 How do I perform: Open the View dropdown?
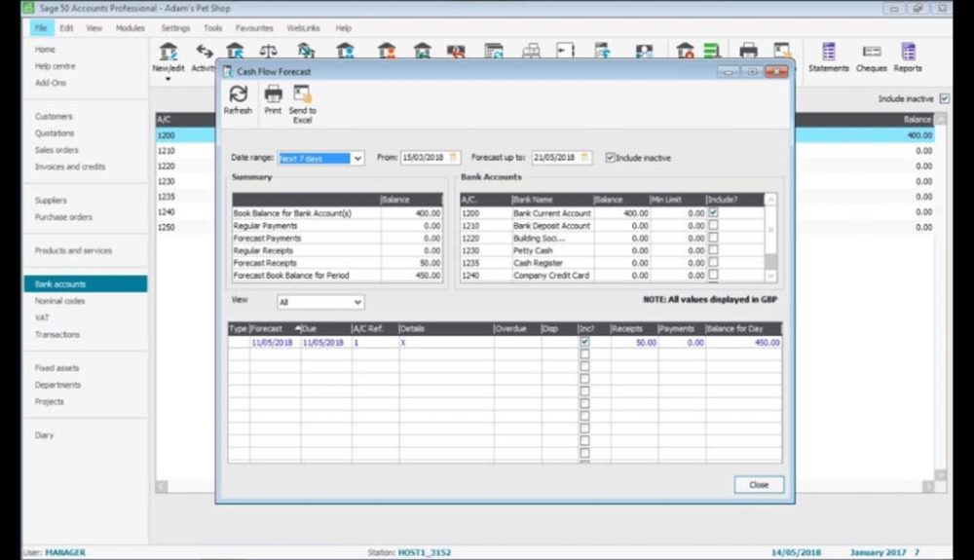tap(357, 302)
